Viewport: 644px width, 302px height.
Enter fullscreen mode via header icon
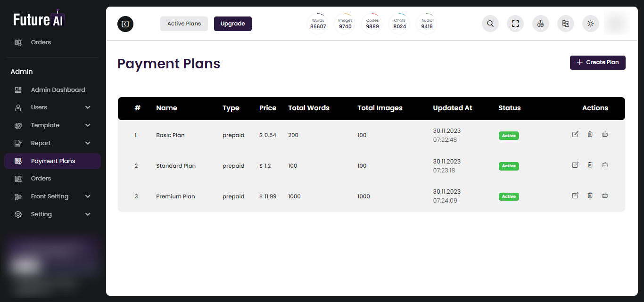tap(515, 24)
